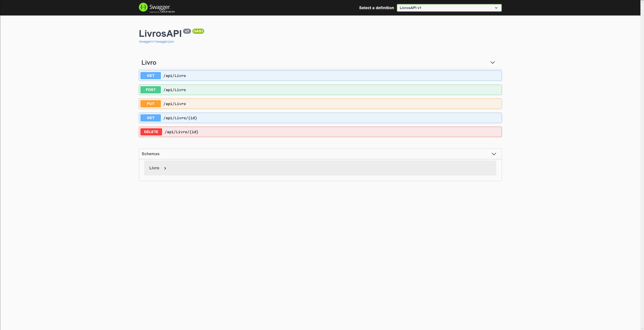This screenshot has width=644, height=330.
Task: Expand the GET /api/Livro operation
Action: pyautogui.click(x=320, y=75)
